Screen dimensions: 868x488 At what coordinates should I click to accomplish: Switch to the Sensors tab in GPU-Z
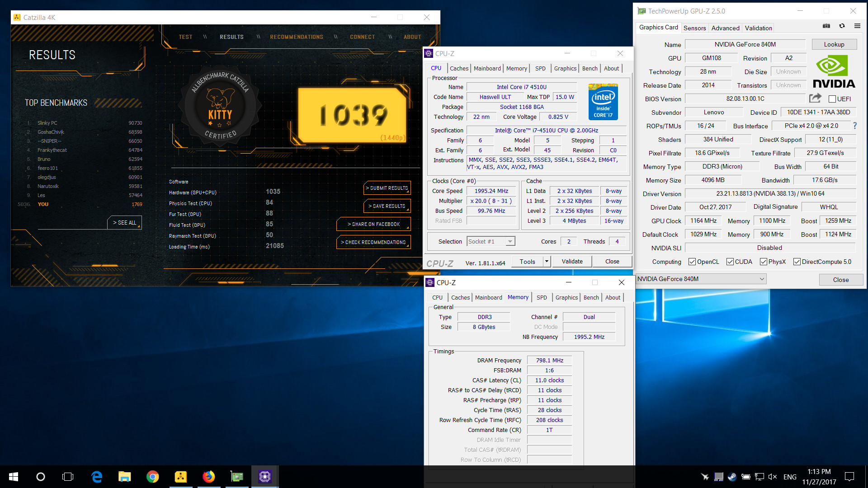pos(694,28)
